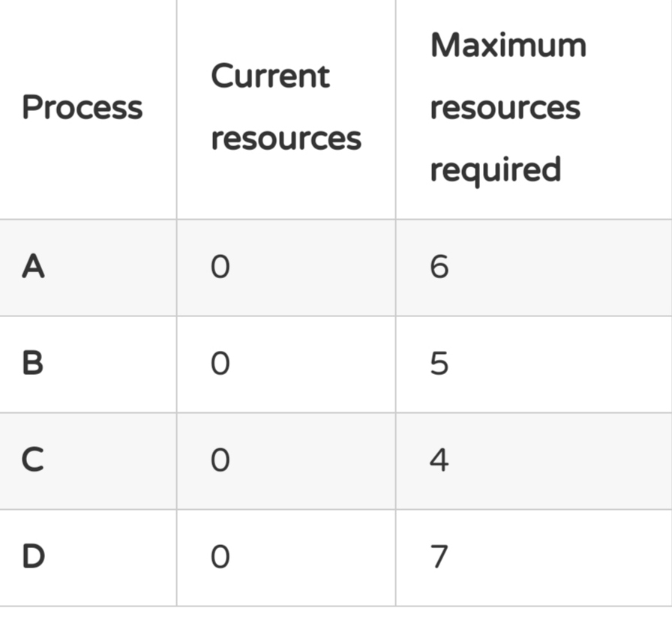Select maximum resources value 4 for C
Viewport: 672px width, 638px height.
pos(439,460)
